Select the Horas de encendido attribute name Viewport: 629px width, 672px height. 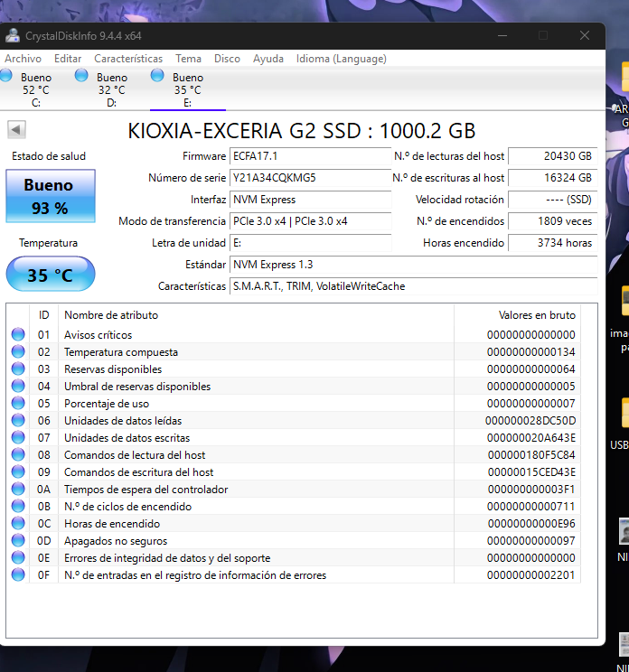point(112,523)
